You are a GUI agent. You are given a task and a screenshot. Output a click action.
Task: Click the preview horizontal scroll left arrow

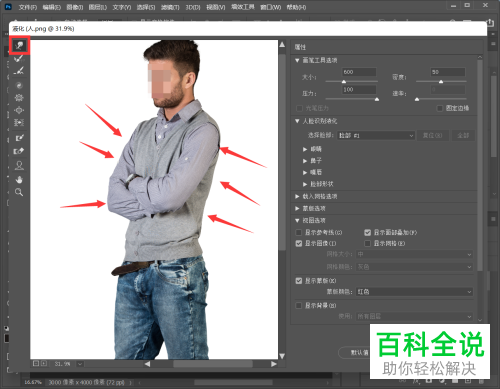tap(147, 364)
